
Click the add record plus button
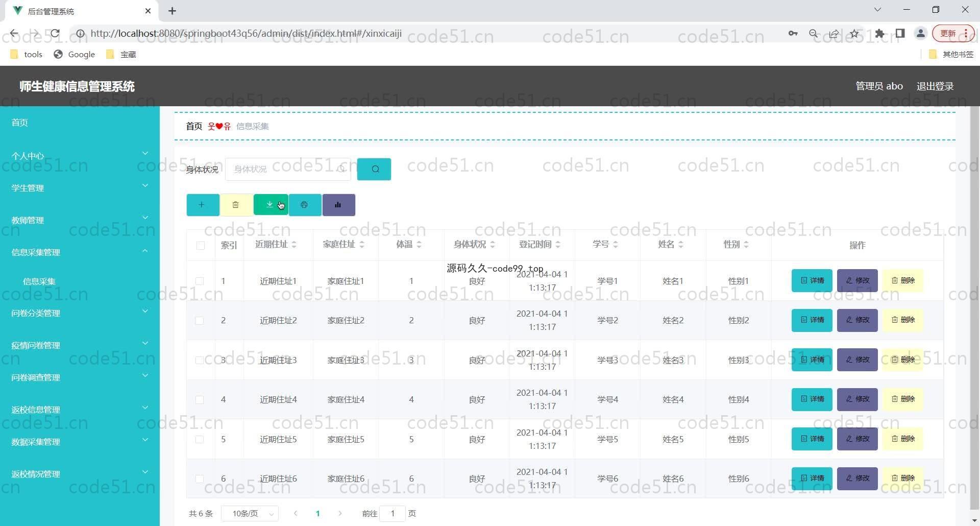pos(203,205)
